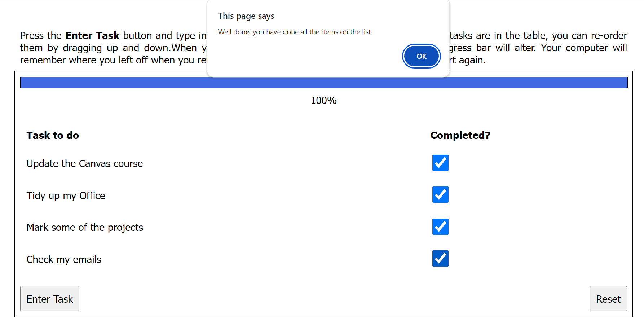Uncheck the Update the Canvas course checkbox
Viewport: 644px width, 321px height.
click(440, 163)
